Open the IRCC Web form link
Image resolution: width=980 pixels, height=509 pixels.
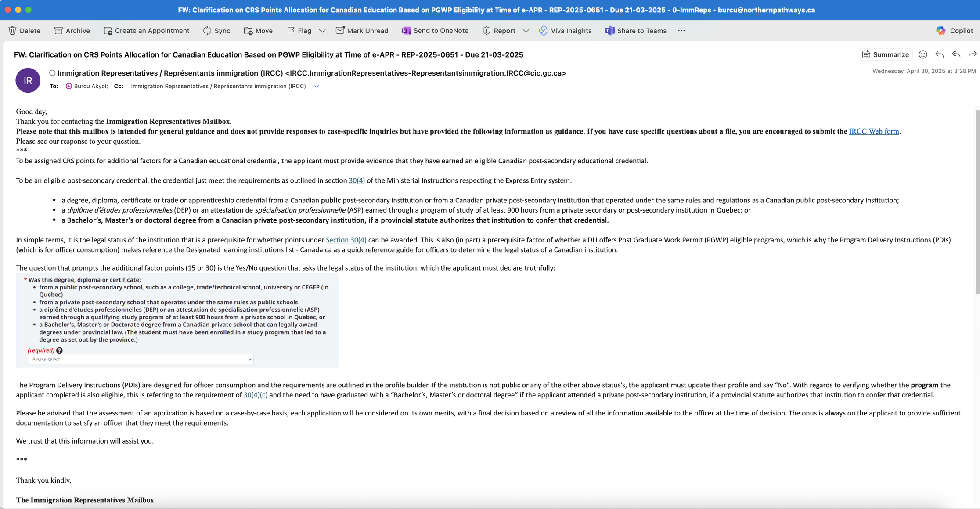click(874, 131)
